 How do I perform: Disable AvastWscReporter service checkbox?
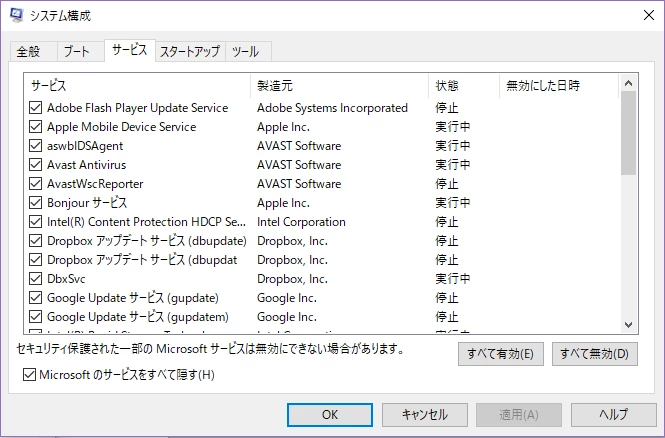tap(35, 184)
